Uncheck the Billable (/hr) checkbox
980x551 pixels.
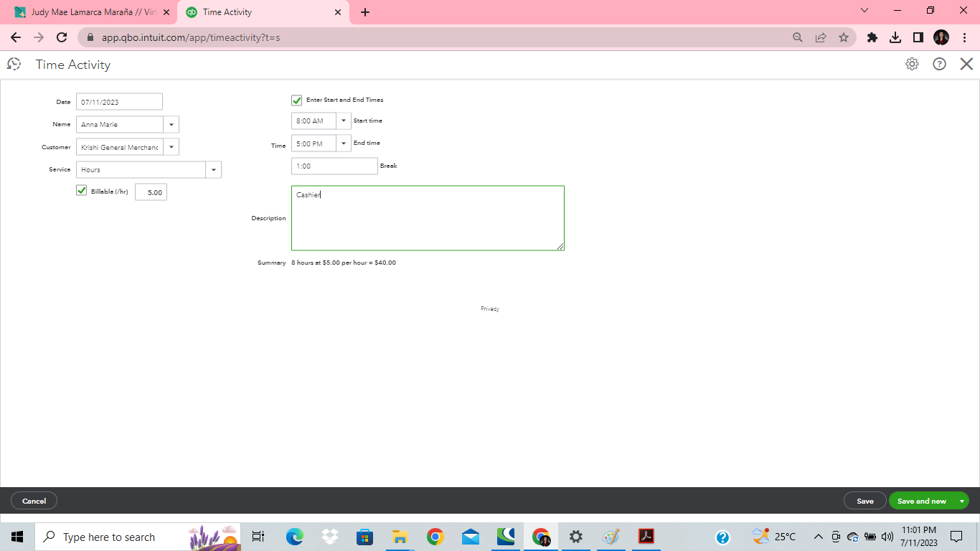82,191
